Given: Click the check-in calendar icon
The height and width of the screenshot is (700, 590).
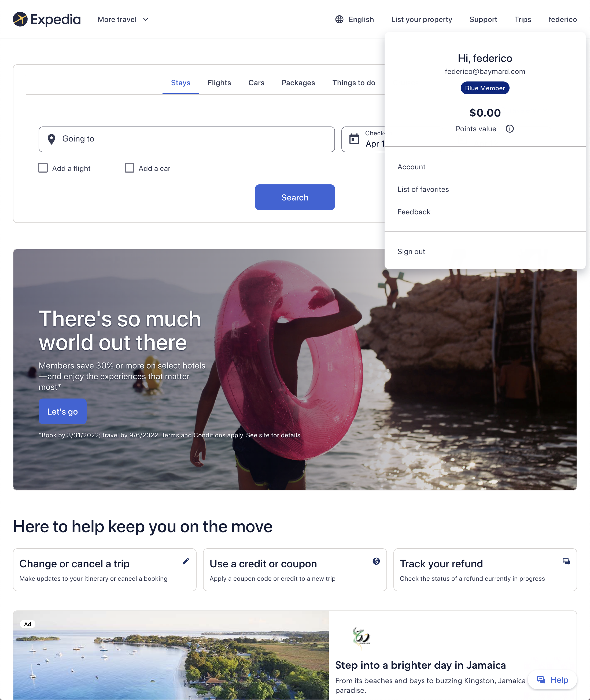Looking at the screenshot, I should pos(354,139).
